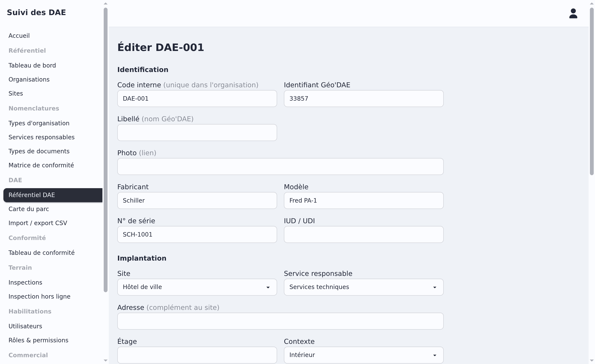
Task: Open the Organisations page
Action: tap(53, 79)
